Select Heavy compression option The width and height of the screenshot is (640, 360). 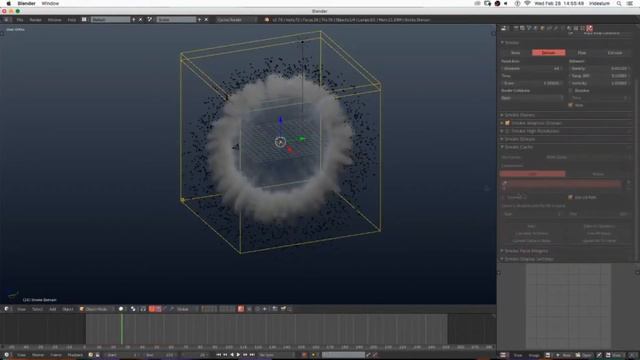click(x=598, y=174)
